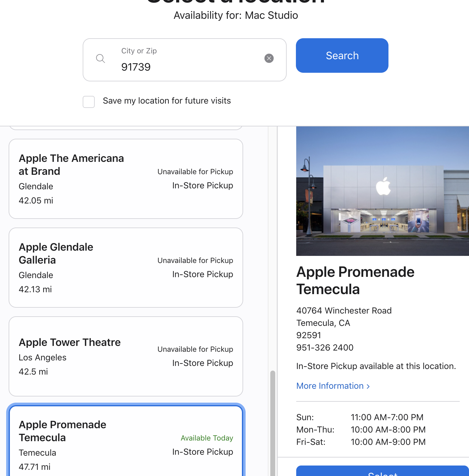469x476 pixels.
Task: Focus the City or Zip input field
Action: (x=185, y=60)
